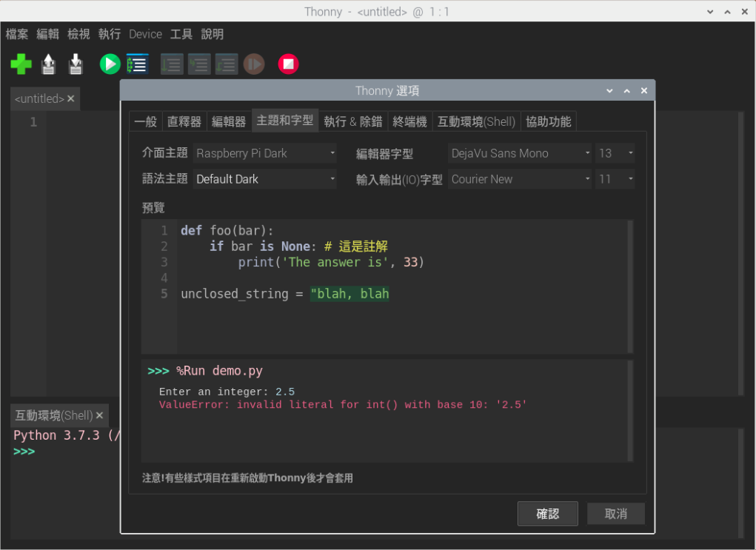Click the main editor vertical scrollbar
Viewport: 756px width, 550px height.
click(741, 254)
